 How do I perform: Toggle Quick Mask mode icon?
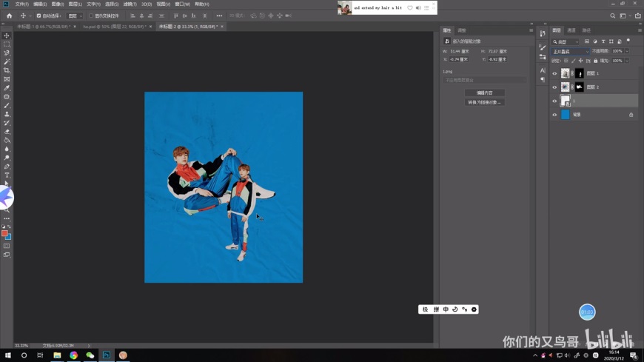pyautogui.click(x=7, y=246)
